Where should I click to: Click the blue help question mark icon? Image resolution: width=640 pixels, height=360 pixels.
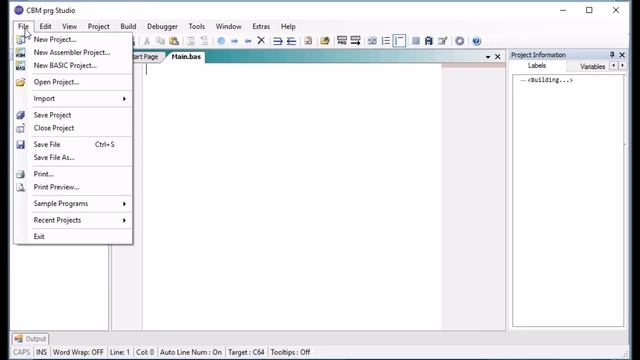[476, 41]
